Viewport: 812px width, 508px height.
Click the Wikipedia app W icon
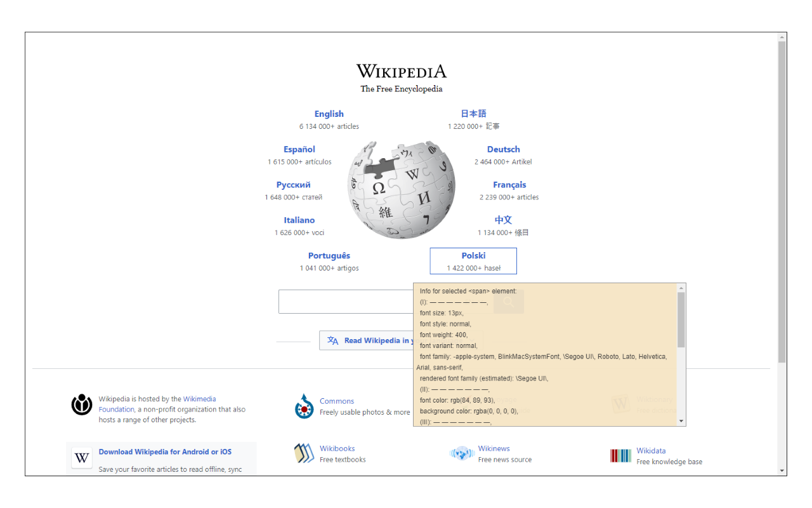[81, 458]
